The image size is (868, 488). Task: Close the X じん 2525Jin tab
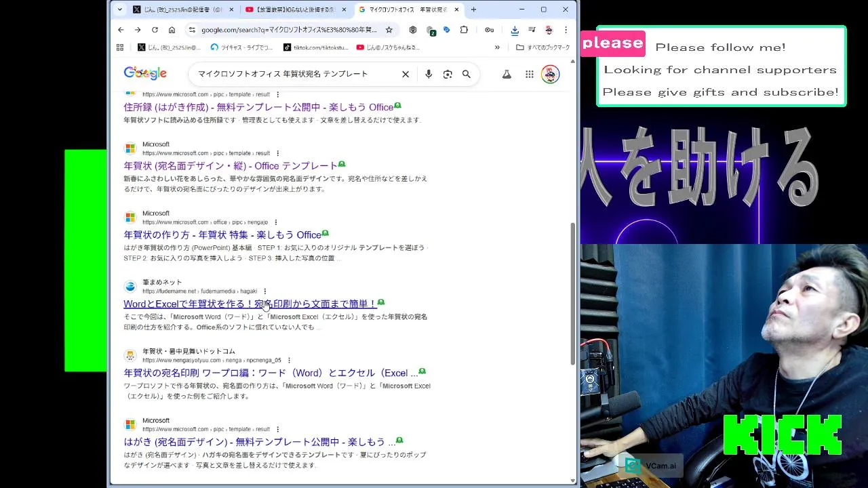[x=231, y=9]
